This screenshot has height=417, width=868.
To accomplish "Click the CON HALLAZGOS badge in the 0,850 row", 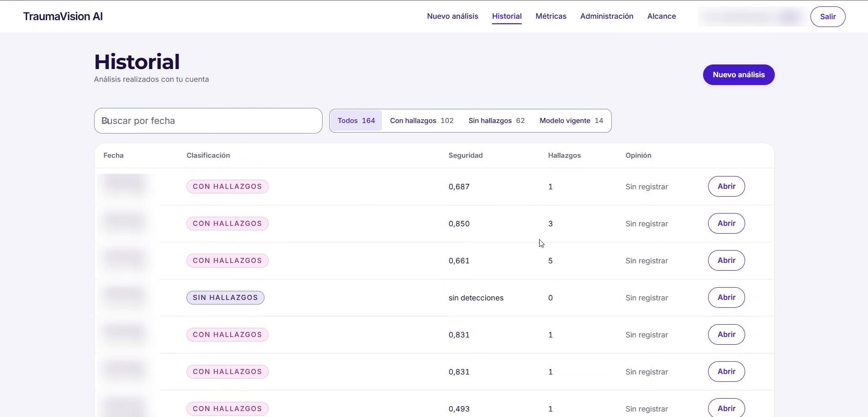I will click(228, 224).
